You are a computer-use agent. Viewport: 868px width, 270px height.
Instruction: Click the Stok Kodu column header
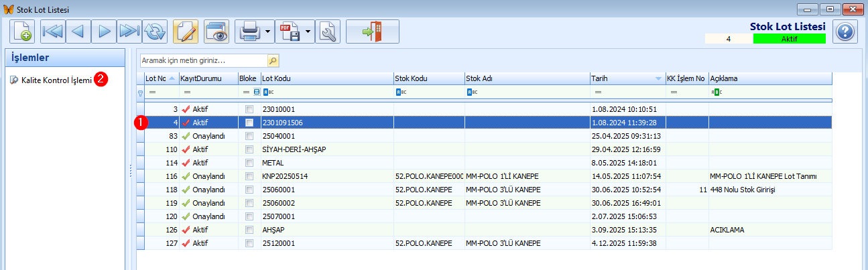(428, 78)
